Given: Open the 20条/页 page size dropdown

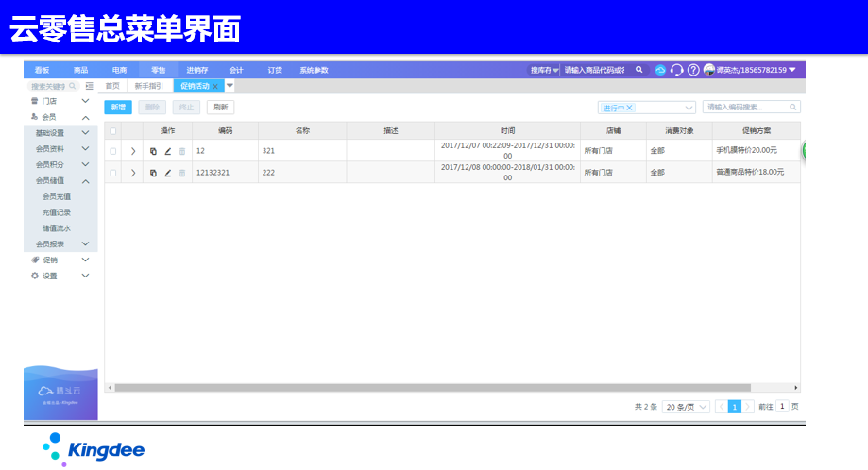Looking at the screenshot, I should pos(686,406).
